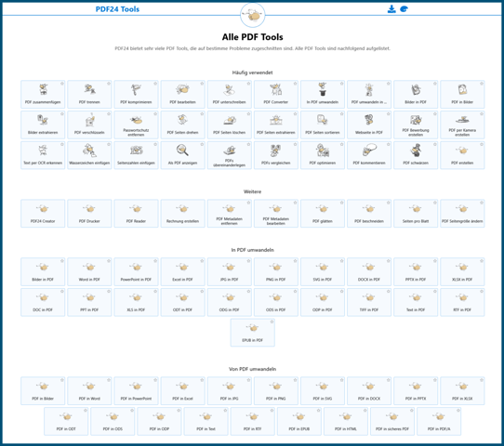Screen dimensions: 504x446
Task: Toggle the star on the PDF in PDF/A tile
Action: [x=458, y=411]
